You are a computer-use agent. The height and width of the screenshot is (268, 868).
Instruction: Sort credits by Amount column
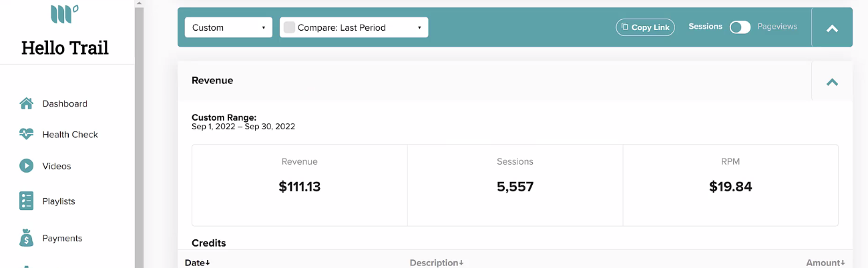825,263
